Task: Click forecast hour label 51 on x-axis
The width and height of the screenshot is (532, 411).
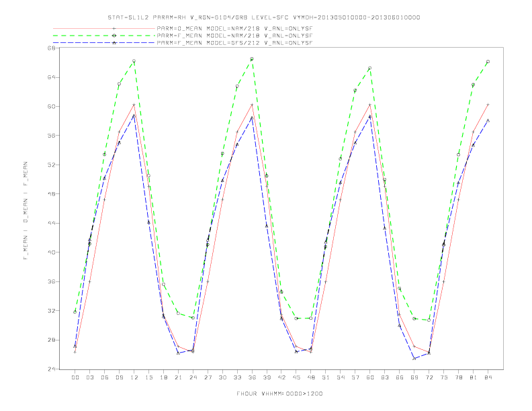Action: [x=326, y=377]
